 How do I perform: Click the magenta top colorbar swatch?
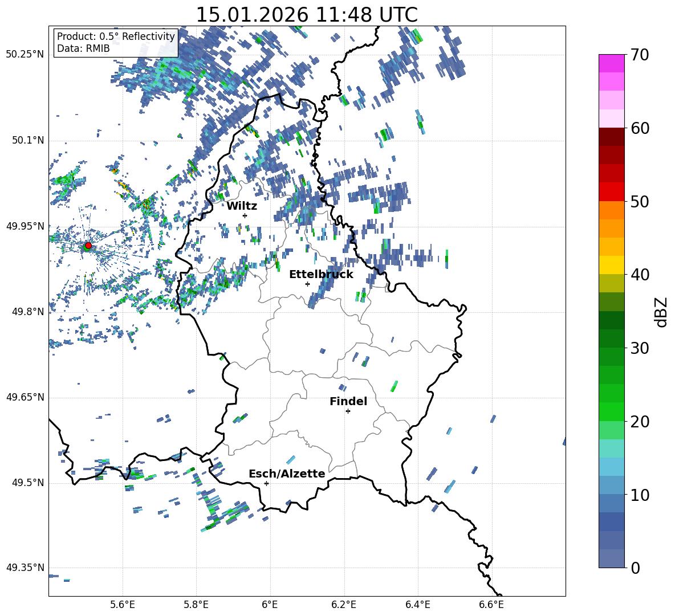point(611,63)
